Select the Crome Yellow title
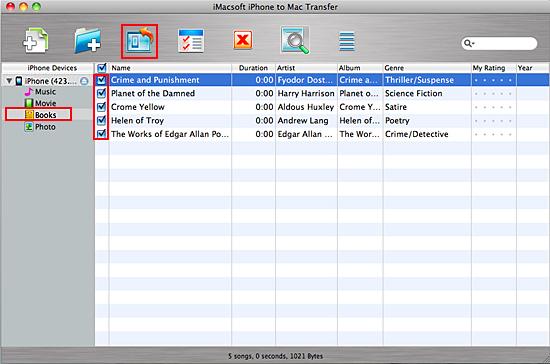The height and width of the screenshot is (364, 550). (138, 107)
